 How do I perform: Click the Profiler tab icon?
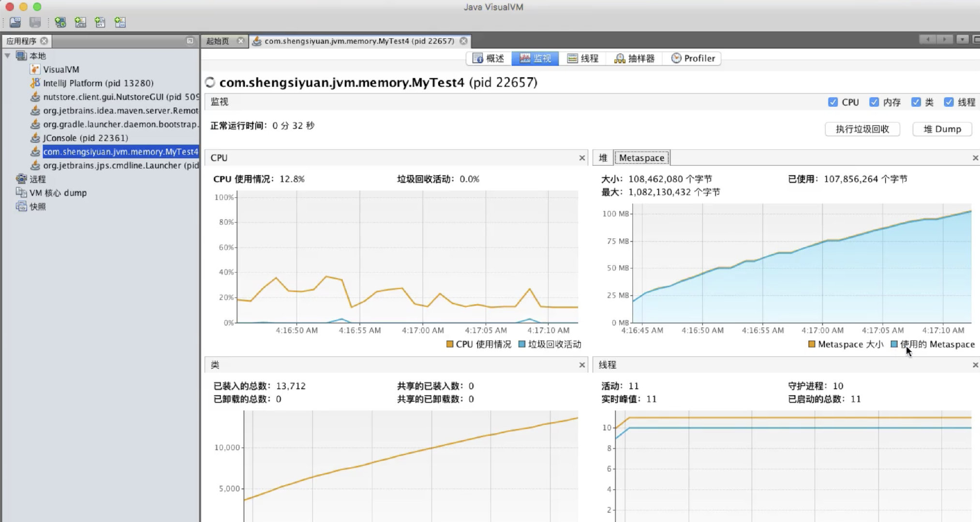[676, 58]
